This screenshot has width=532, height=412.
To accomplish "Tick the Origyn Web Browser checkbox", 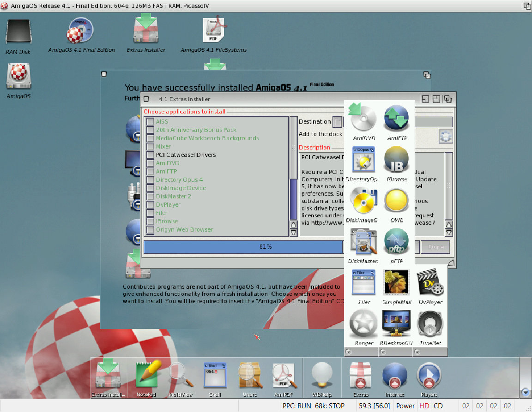I will (x=150, y=230).
